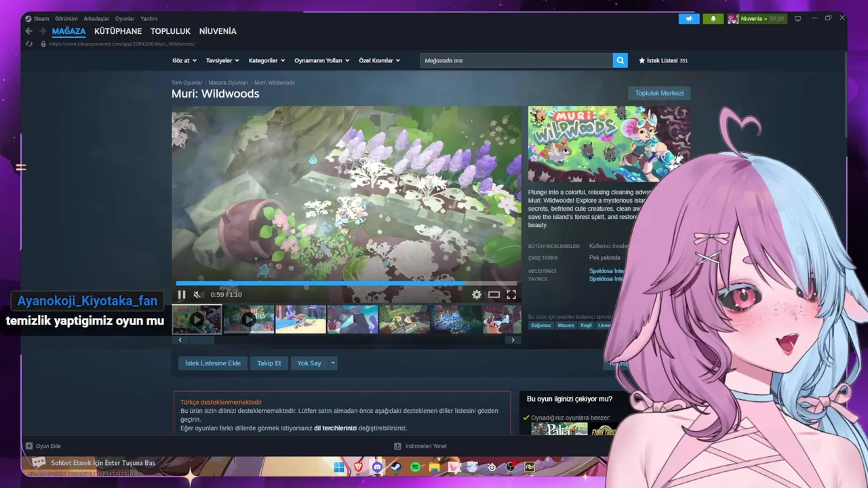868x488 pixels.
Task: Expand the Oynamanın Yolları dropdown
Action: coord(321,60)
